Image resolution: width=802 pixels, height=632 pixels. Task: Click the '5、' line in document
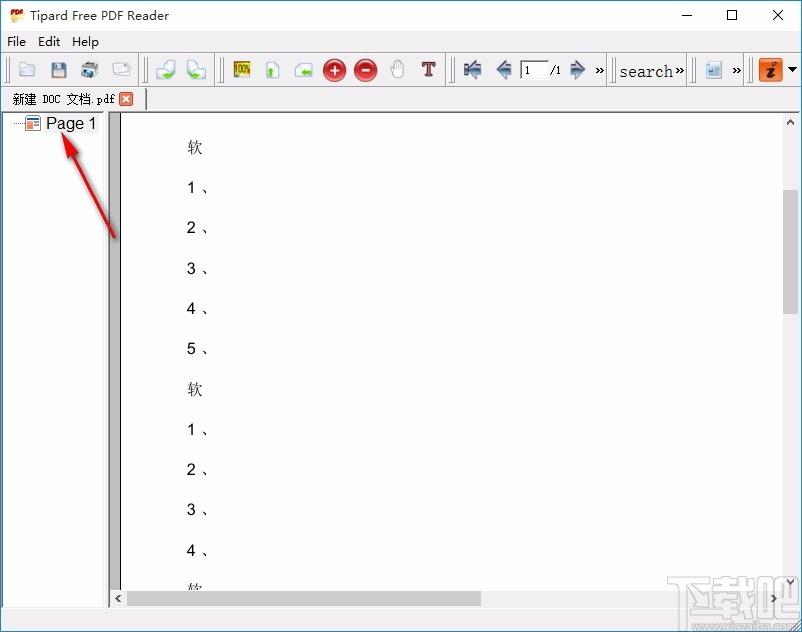[x=197, y=349]
